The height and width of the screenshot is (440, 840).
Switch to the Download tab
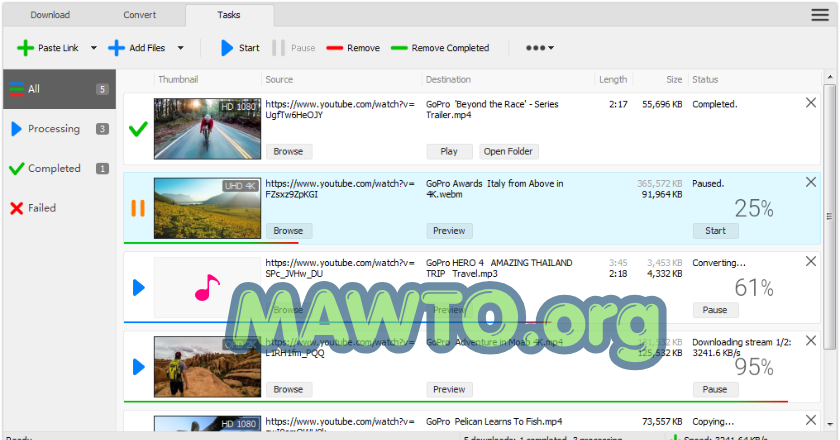[50, 15]
